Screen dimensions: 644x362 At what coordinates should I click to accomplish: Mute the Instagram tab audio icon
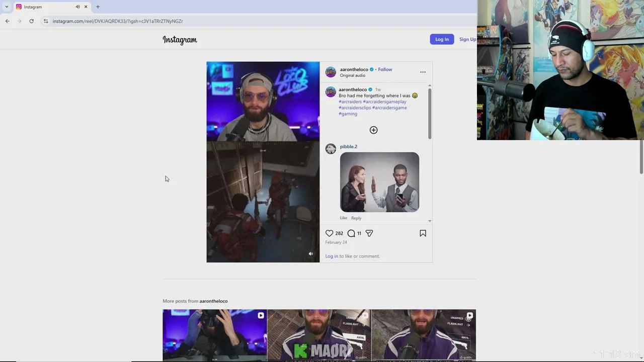[x=77, y=7]
